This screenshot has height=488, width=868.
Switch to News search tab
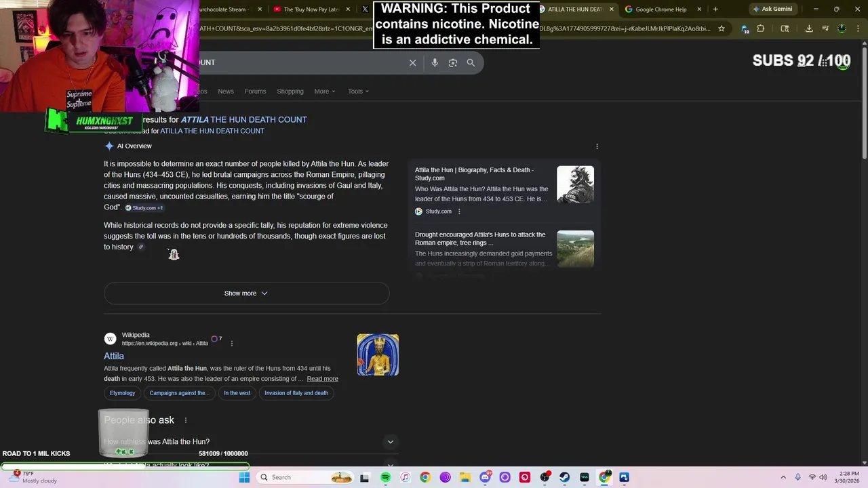tap(226, 91)
